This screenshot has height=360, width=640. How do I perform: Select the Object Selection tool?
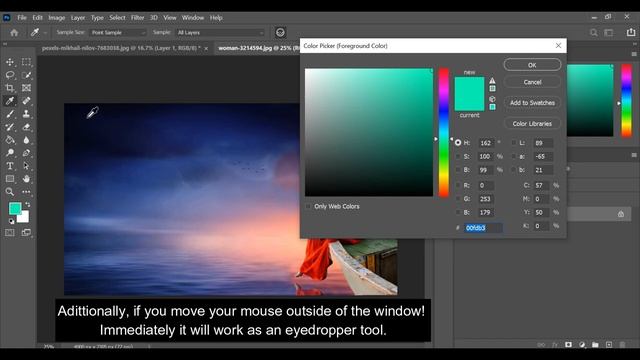pyautogui.click(x=26, y=75)
